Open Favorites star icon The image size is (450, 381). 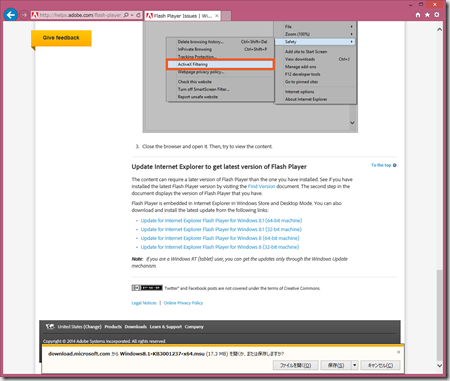[427, 15]
